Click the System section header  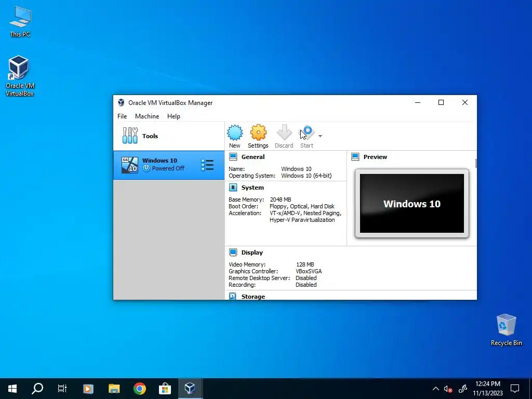click(x=252, y=188)
